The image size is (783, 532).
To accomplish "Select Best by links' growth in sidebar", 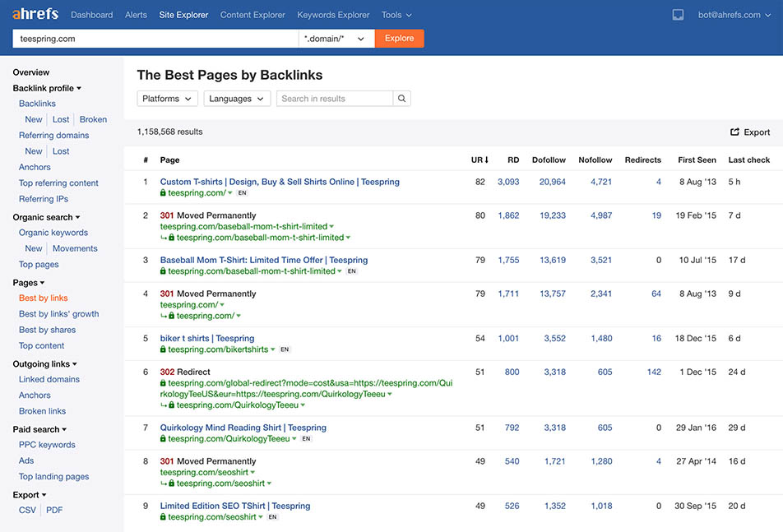I will point(58,314).
